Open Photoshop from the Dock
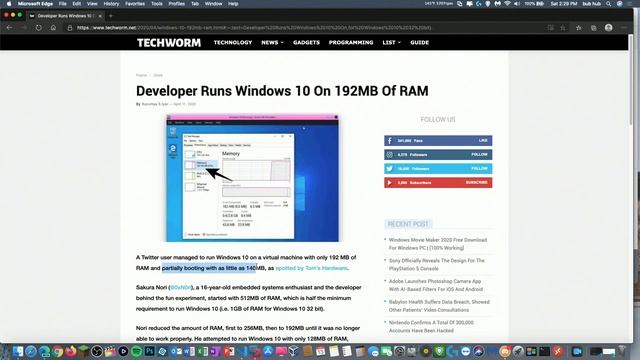 (149, 351)
